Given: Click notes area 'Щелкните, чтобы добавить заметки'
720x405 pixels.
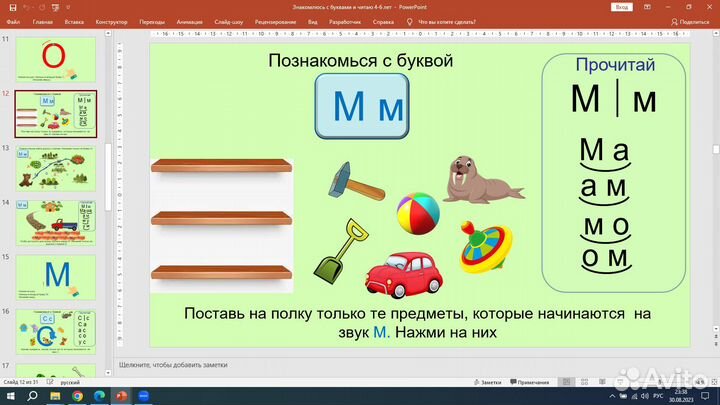Looking at the screenshot, I should tap(173, 365).
